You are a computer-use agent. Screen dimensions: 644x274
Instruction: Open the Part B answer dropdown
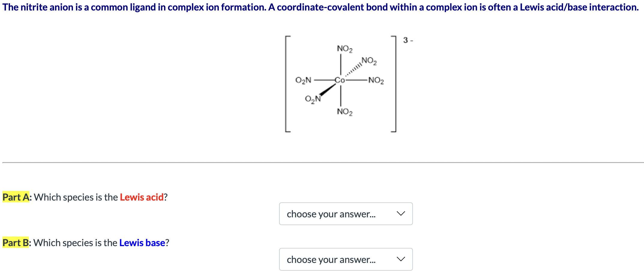[x=346, y=259]
